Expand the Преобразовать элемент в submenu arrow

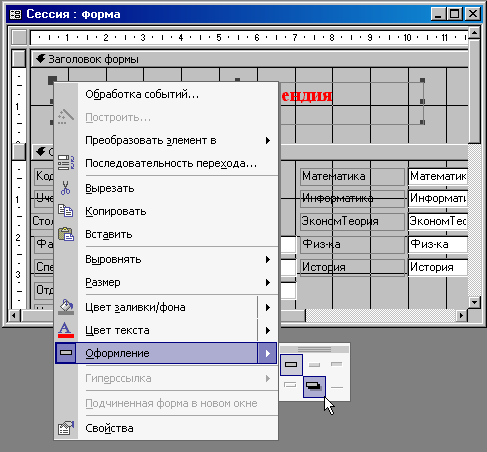click(268, 140)
